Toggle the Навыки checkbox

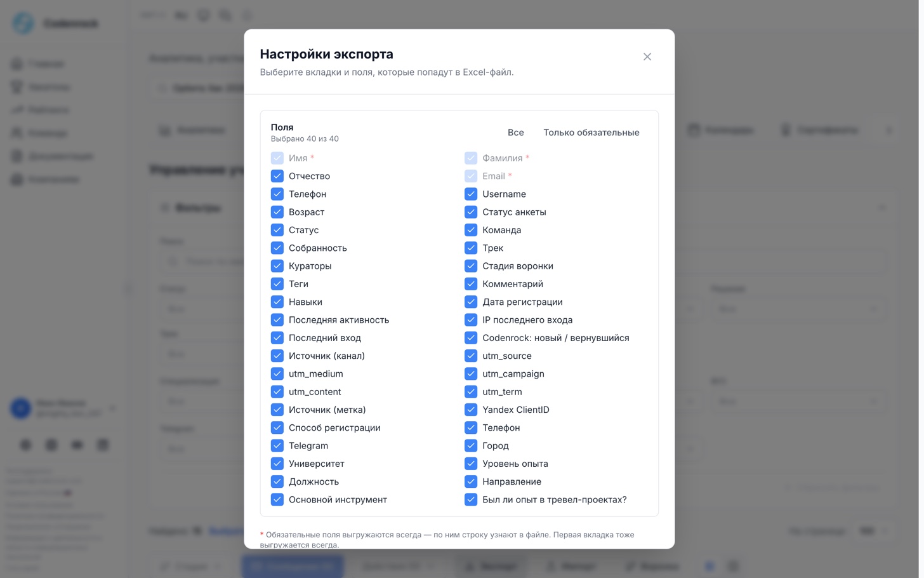pos(277,302)
